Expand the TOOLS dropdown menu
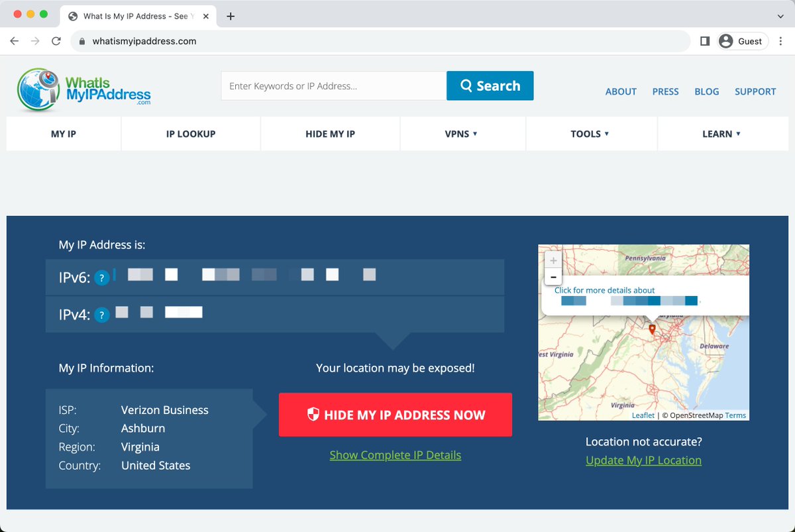The image size is (795, 532). [590, 134]
